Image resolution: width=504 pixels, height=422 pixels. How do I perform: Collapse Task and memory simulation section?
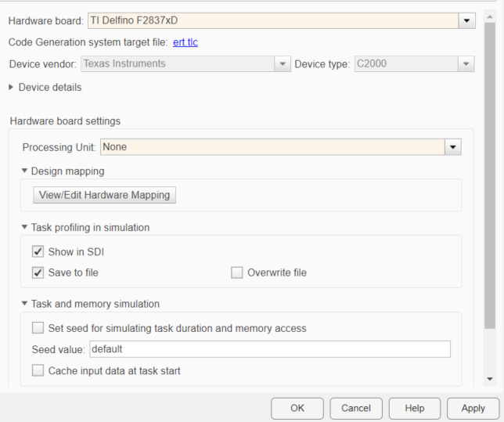point(25,304)
